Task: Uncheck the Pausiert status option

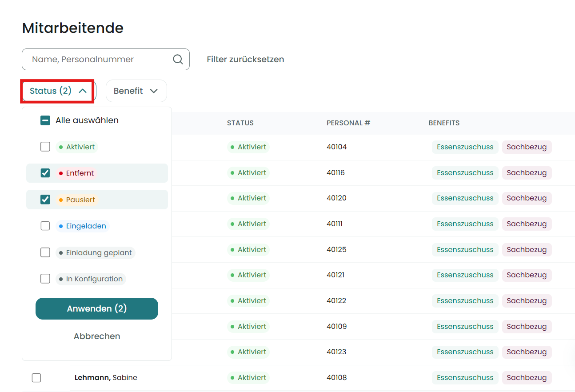Action: point(45,200)
